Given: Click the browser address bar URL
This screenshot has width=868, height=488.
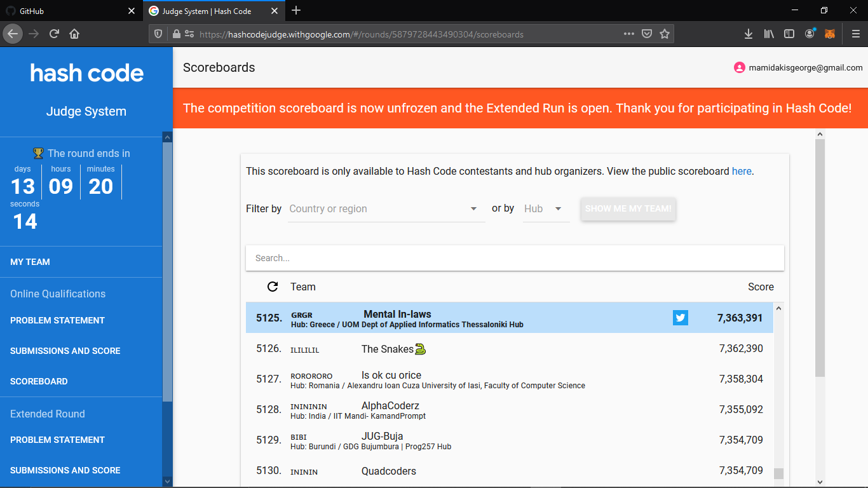Looking at the screenshot, I should [362, 34].
